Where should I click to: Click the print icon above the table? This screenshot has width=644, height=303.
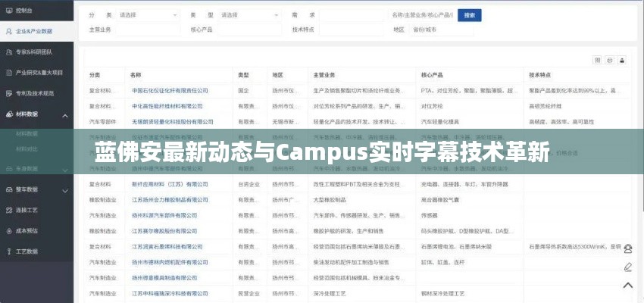coord(610,60)
